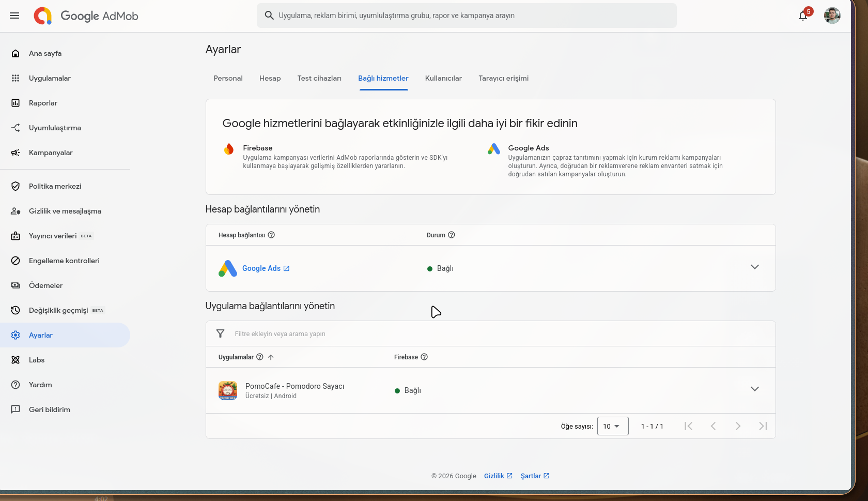This screenshot has height=501, width=868.
Task: Click the Ödemeler payments icon
Action: point(16,285)
